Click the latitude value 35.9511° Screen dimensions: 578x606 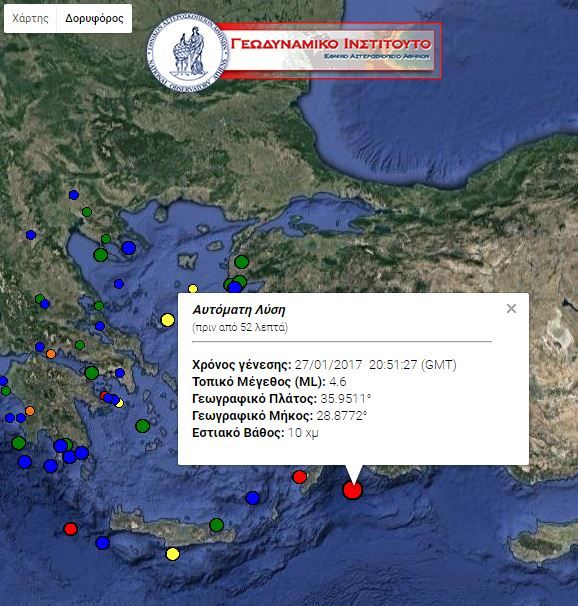[x=346, y=398]
